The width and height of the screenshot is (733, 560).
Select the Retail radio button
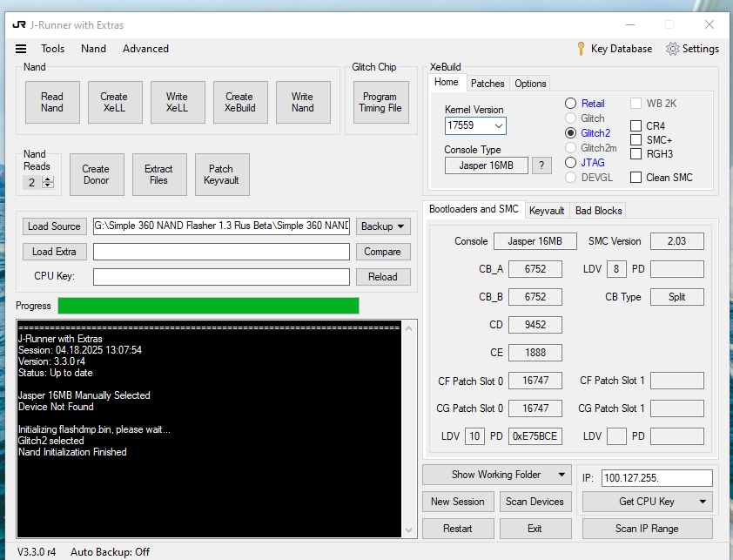[x=571, y=104]
